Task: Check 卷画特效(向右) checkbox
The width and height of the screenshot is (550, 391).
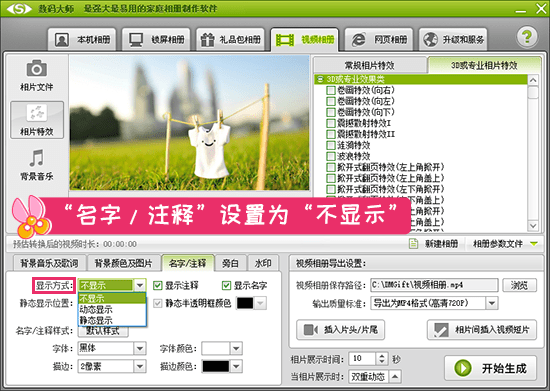Action: [x=331, y=90]
